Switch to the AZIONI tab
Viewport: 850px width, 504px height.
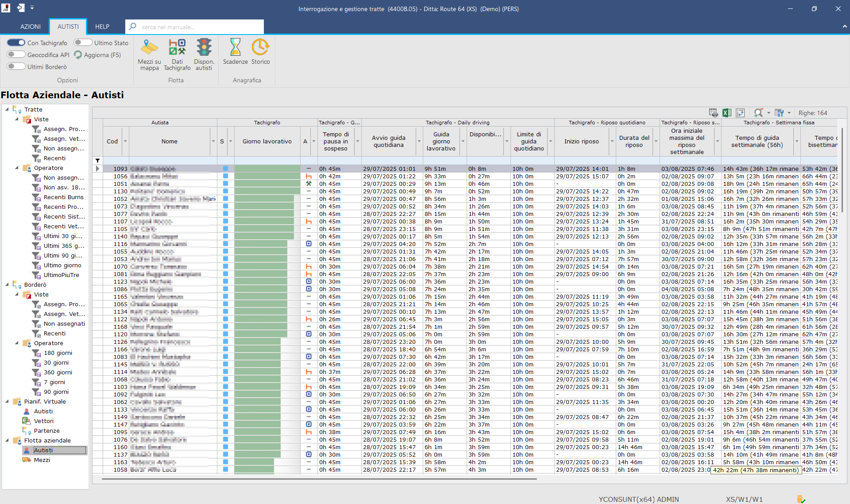tap(30, 27)
